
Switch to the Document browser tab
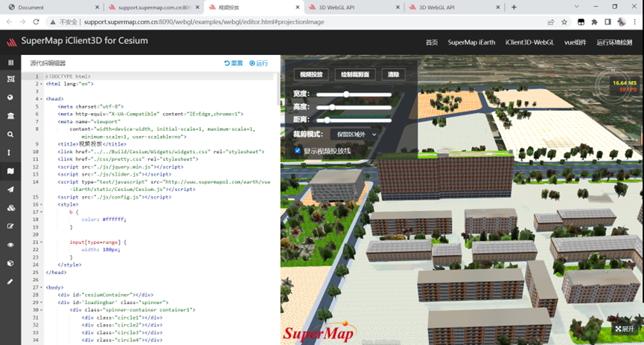pyautogui.click(x=54, y=7)
